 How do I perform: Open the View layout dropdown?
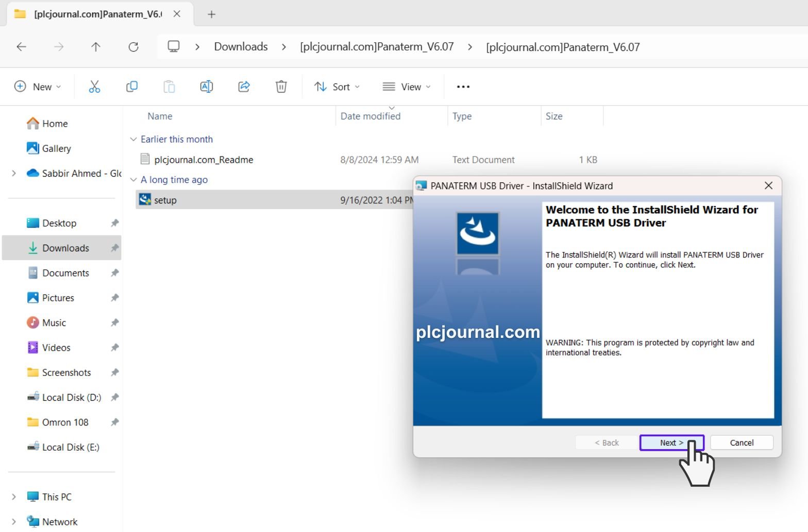407,87
